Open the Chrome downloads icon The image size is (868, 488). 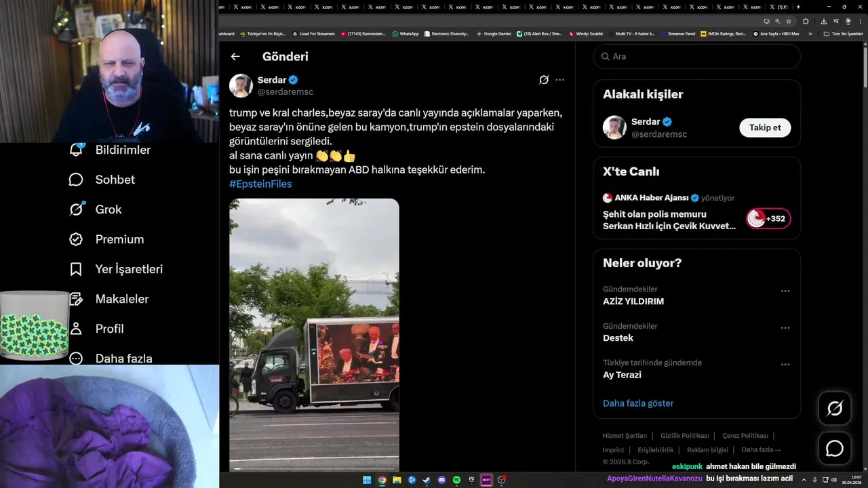click(824, 21)
